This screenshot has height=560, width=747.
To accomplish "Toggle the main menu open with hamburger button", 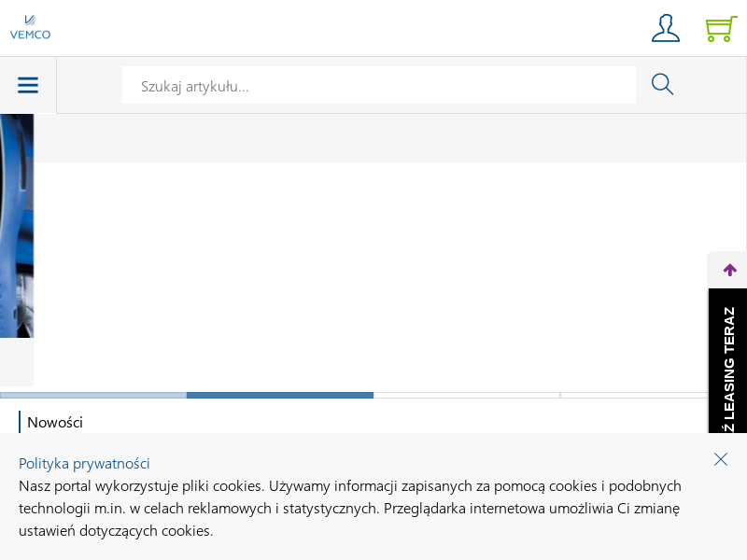I will coord(28,85).
